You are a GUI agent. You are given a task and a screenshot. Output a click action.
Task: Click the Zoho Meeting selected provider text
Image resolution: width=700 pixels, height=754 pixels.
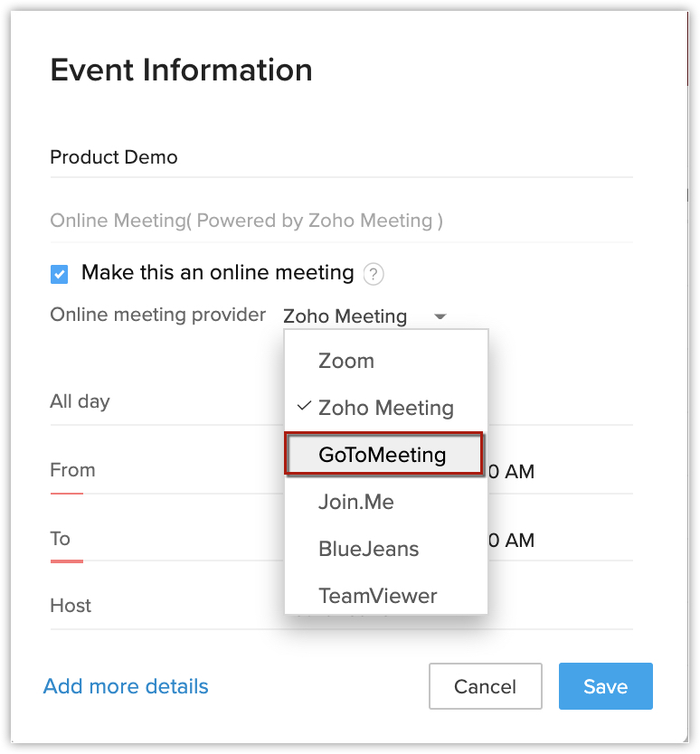(345, 317)
